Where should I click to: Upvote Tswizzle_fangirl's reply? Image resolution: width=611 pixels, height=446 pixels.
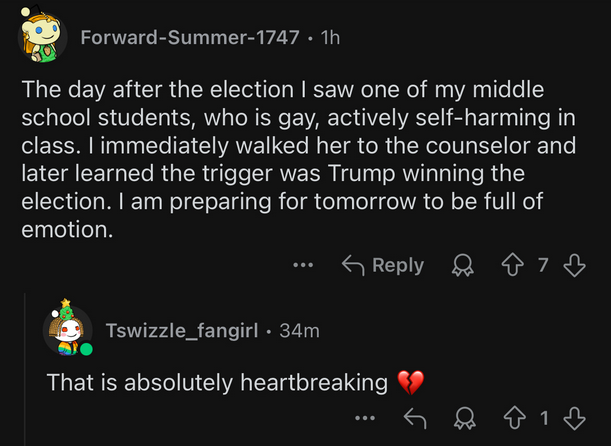[517, 419]
